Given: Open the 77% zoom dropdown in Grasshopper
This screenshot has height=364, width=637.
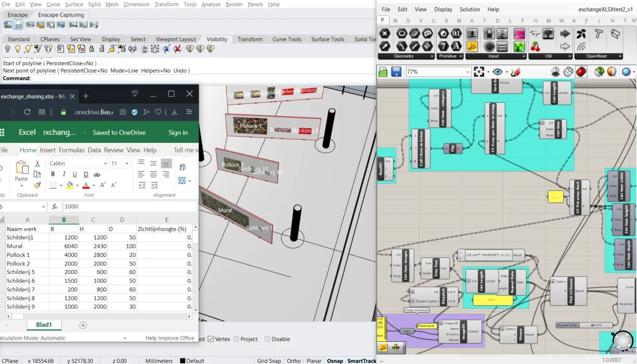Looking at the screenshot, I should [467, 72].
